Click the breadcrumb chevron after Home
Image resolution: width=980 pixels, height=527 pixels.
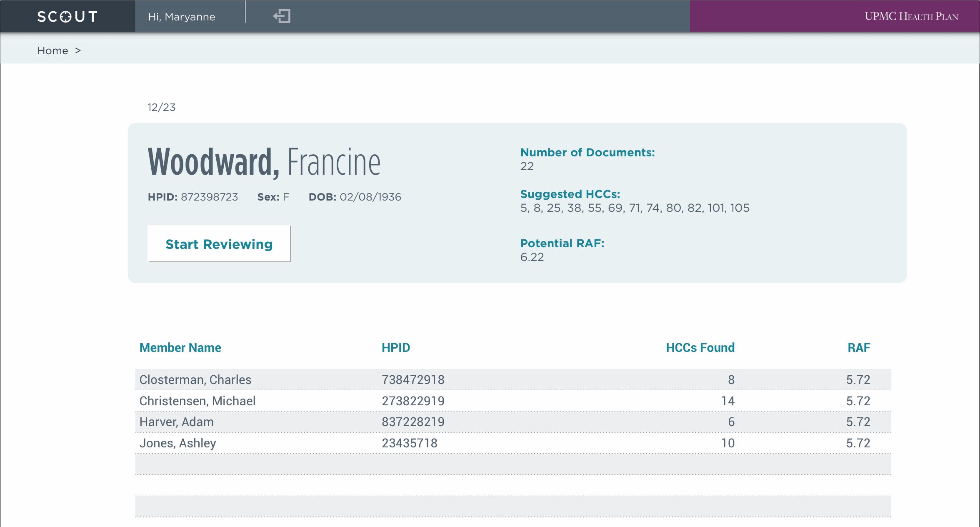pyautogui.click(x=78, y=50)
